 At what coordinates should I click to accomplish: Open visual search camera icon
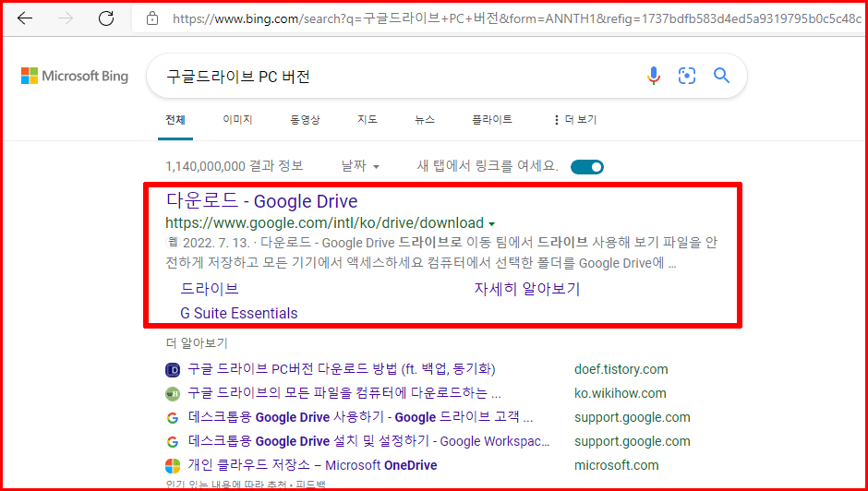[686, 76]
